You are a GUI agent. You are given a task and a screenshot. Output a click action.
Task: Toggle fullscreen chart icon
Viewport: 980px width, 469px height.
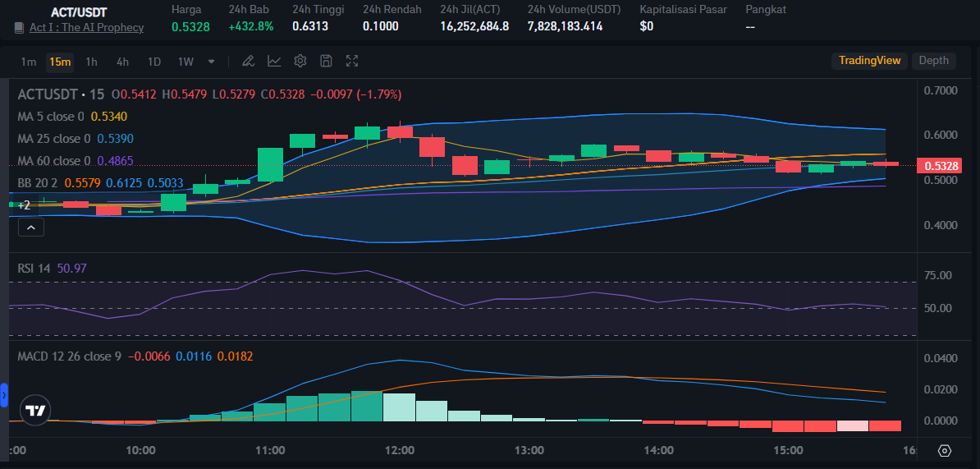tap(352, 61)
